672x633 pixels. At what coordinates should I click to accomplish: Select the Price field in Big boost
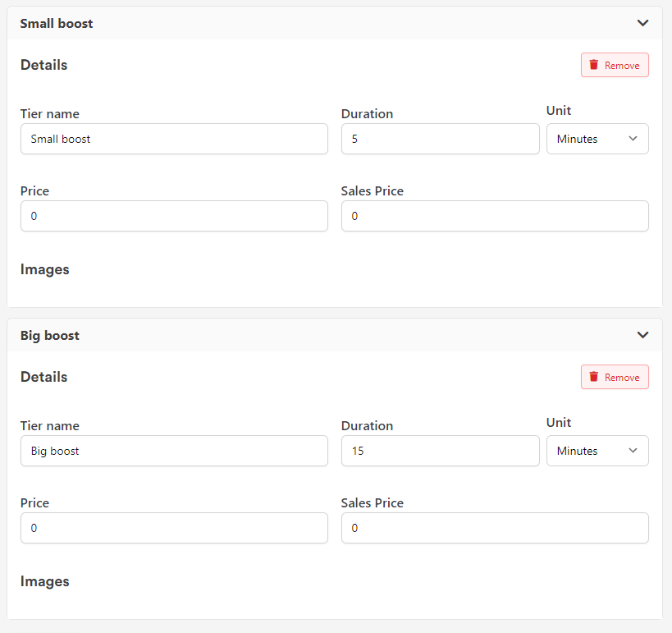(x=174, y=528)
